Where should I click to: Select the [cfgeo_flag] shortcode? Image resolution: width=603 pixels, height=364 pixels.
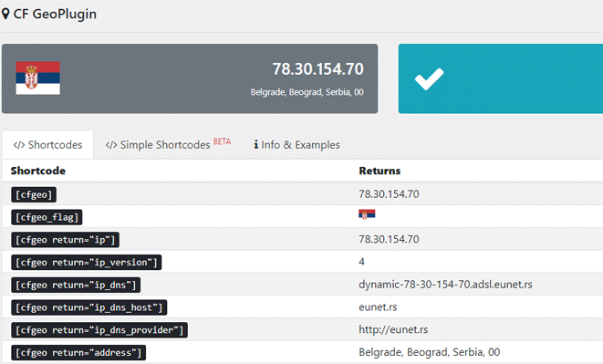(x=47, y=217)
